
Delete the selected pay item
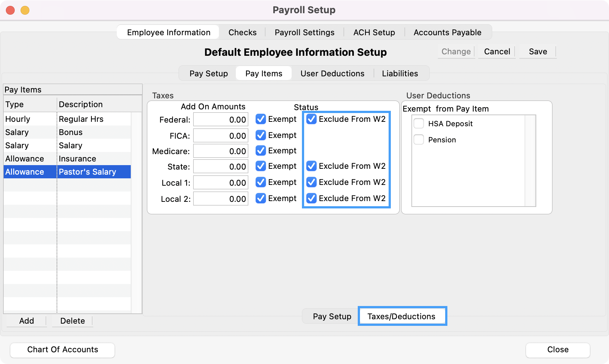[72, 321]
